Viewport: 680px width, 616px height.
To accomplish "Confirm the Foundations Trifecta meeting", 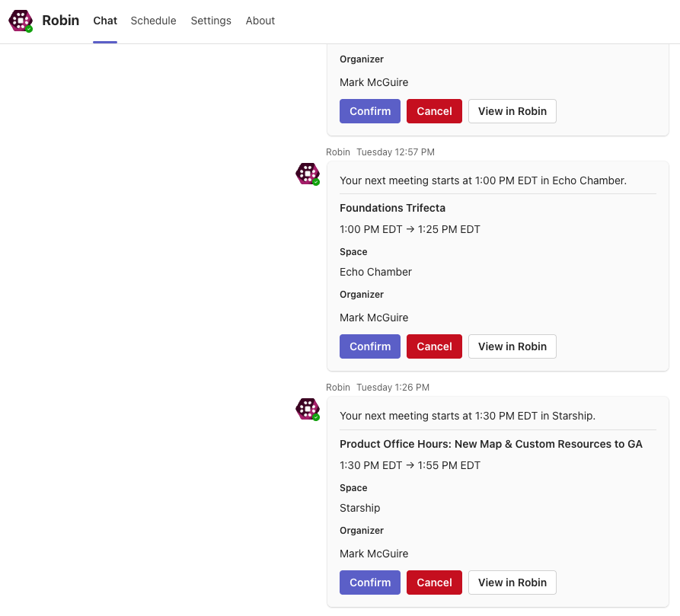I will pos(370,346).
